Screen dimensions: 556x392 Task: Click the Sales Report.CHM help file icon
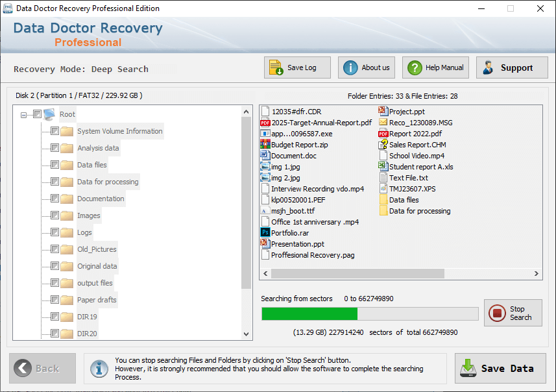tap(383, 144)
